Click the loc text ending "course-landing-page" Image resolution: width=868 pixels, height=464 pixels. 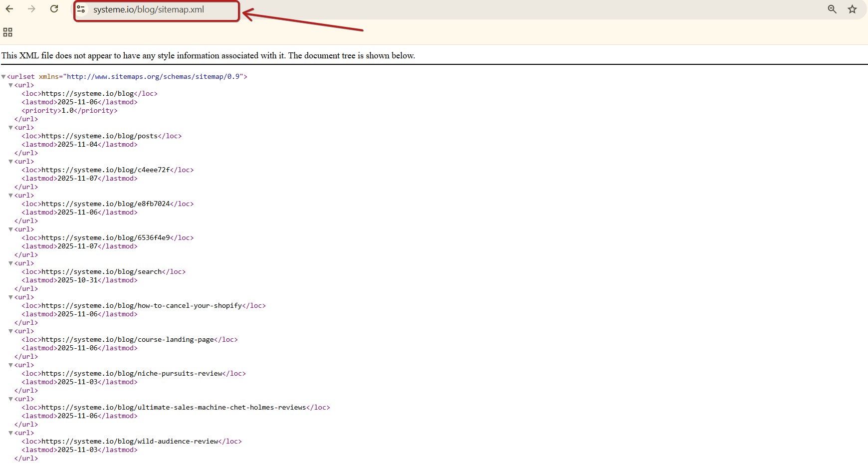tap(128, 340)
